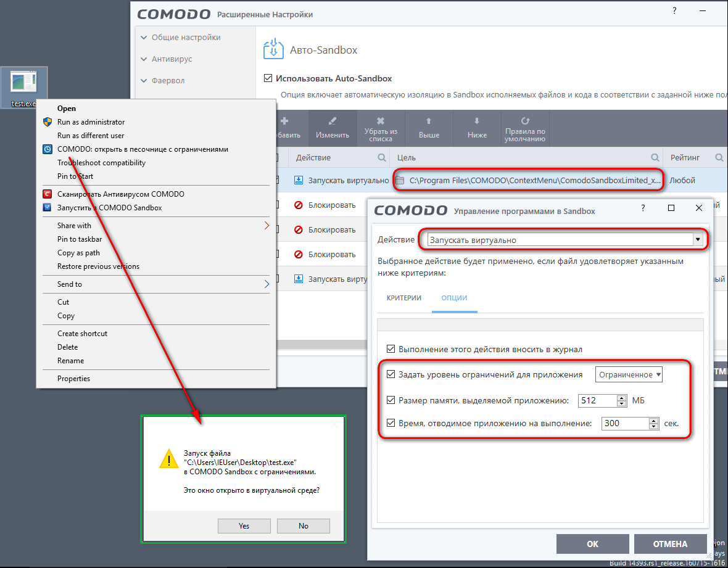Click the Правила по умолчанию reset icon

tap(525, 121)
